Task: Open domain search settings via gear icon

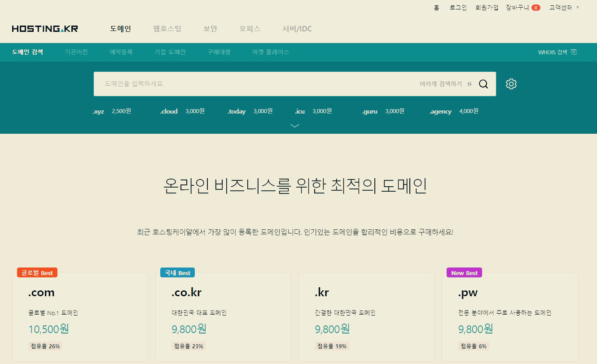Action: 511,83
